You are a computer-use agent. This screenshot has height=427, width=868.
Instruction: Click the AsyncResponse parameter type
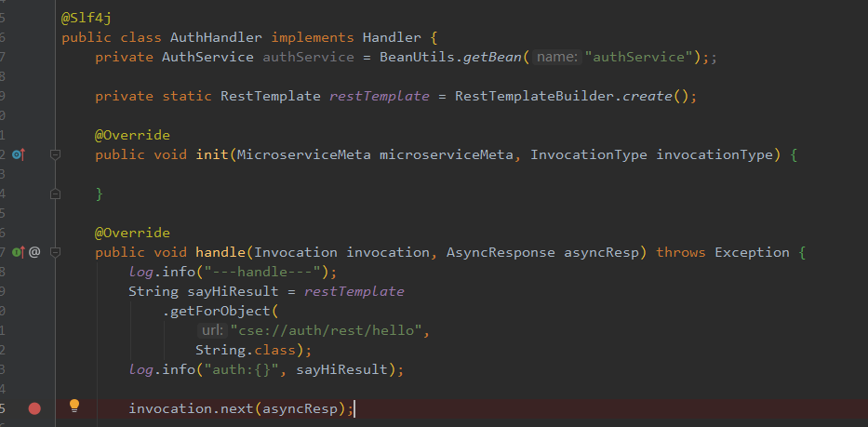click(501, 252)
